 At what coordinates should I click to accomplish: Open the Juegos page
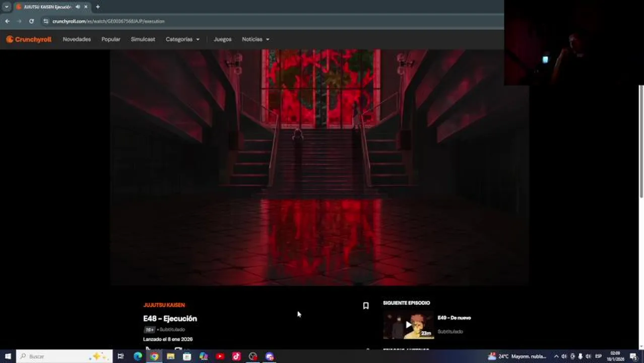pos(222,39)
